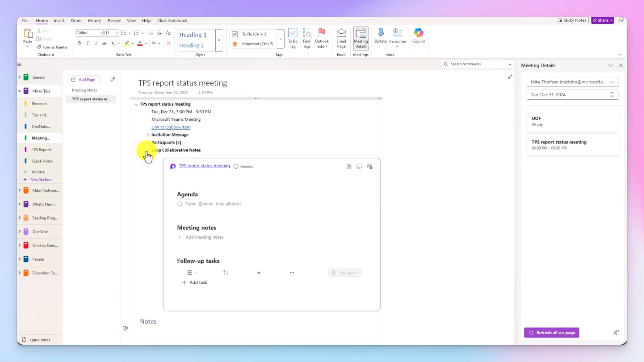Expand the page to full view
Viewport: 644px width, 362px height.
pos(510,77)
